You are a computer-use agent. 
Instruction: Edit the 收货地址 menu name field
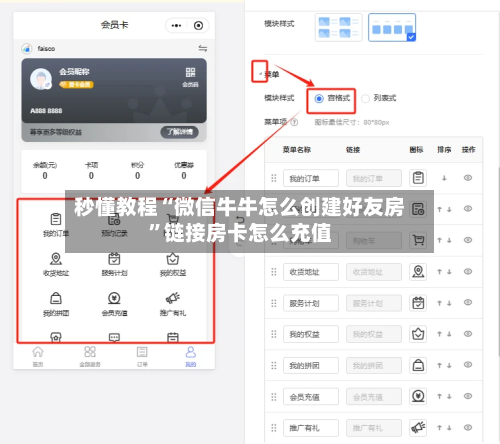click(x=311, y=272)
